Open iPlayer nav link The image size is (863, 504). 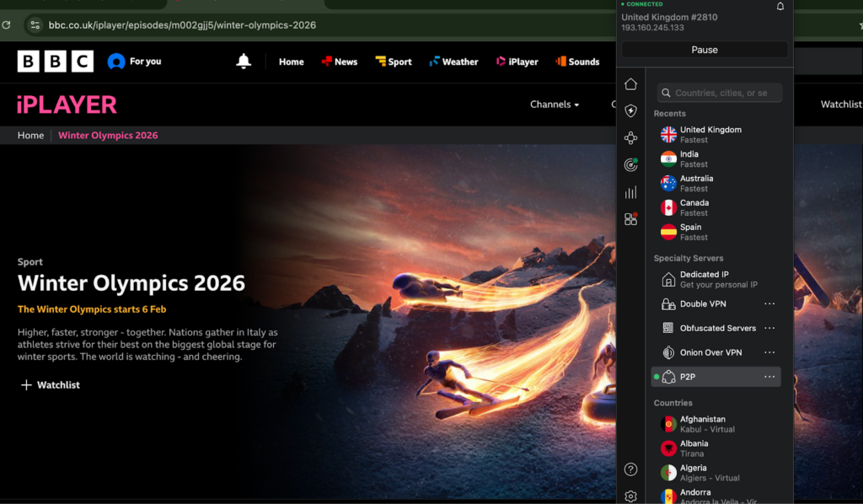tap(517, 62)
